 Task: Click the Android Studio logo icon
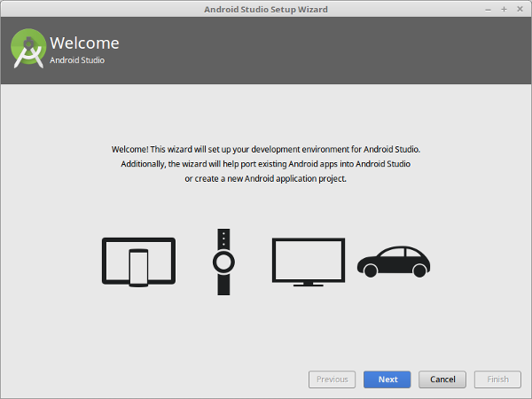[28, 49]
